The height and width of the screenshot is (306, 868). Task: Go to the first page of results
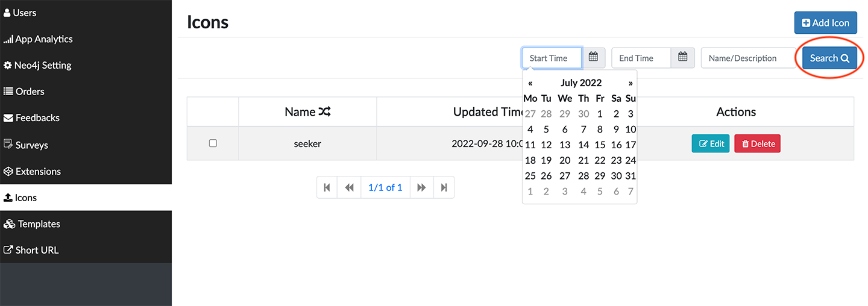point(327,187)
